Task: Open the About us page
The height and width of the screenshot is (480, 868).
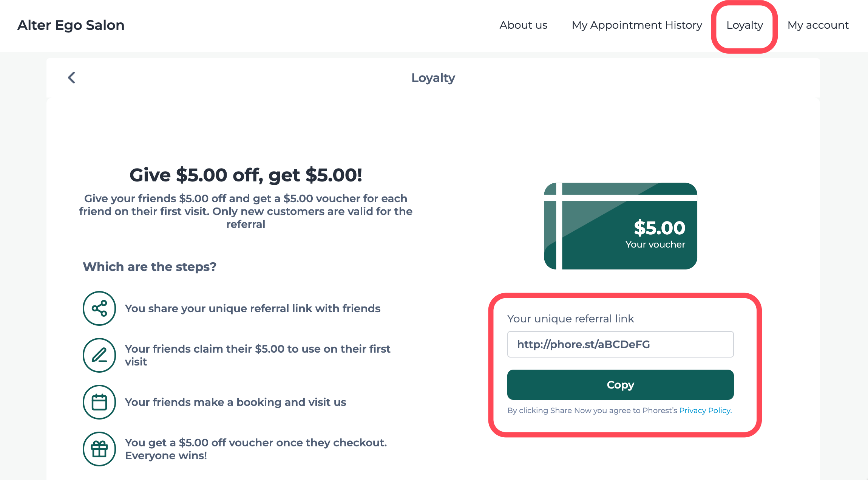Action: point(524,25)
